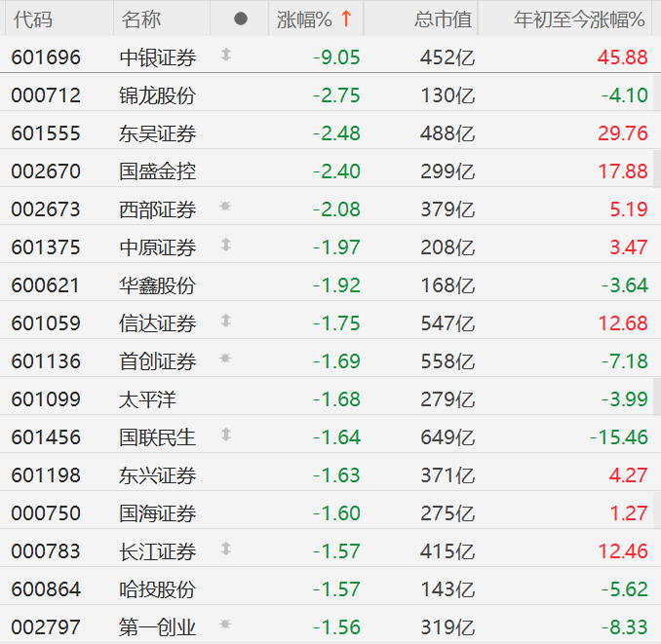Screen dimensions: 661x644
Task: Open stock 国联民生
Action: click(x=158, y=437)
